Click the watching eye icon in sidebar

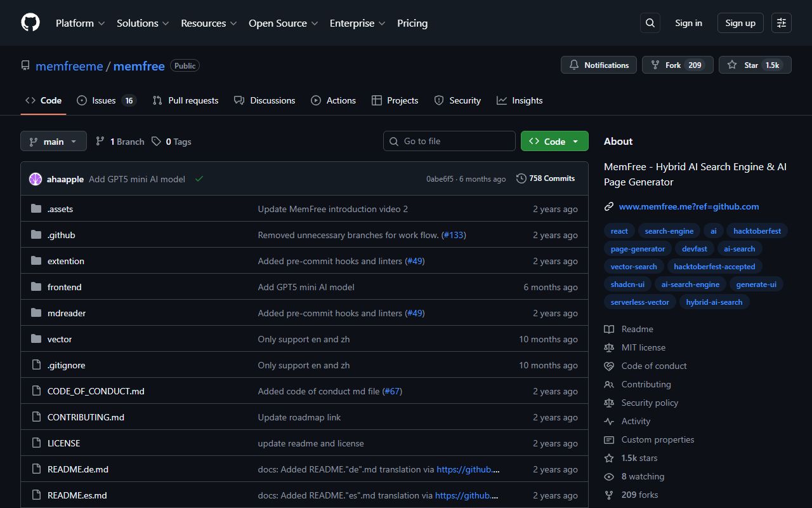(x=609, y=476)
